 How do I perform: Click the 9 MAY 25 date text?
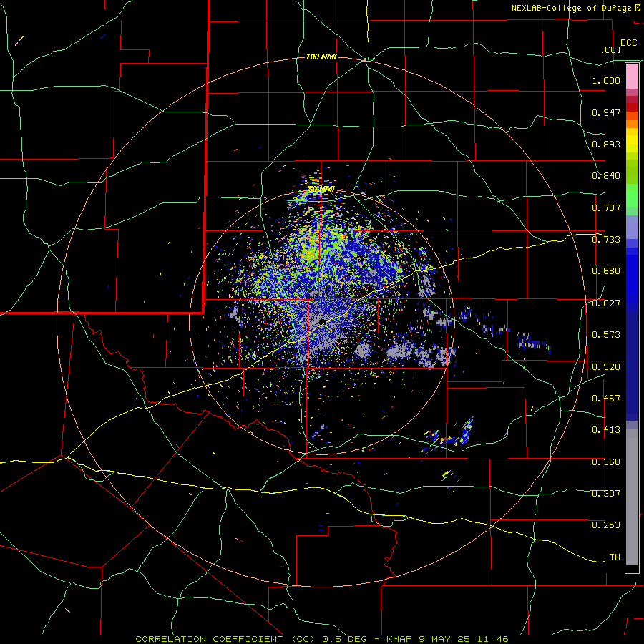(444, 639)
